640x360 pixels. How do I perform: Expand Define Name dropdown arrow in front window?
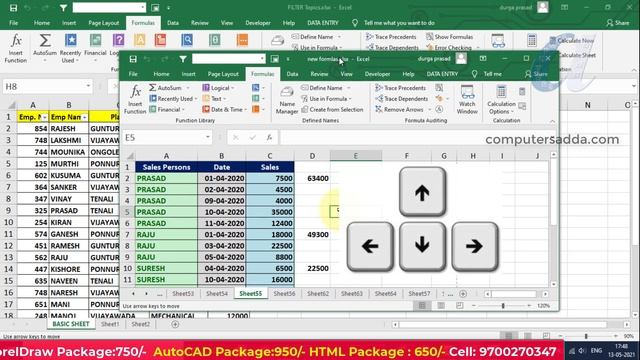(x=349, y=88)
